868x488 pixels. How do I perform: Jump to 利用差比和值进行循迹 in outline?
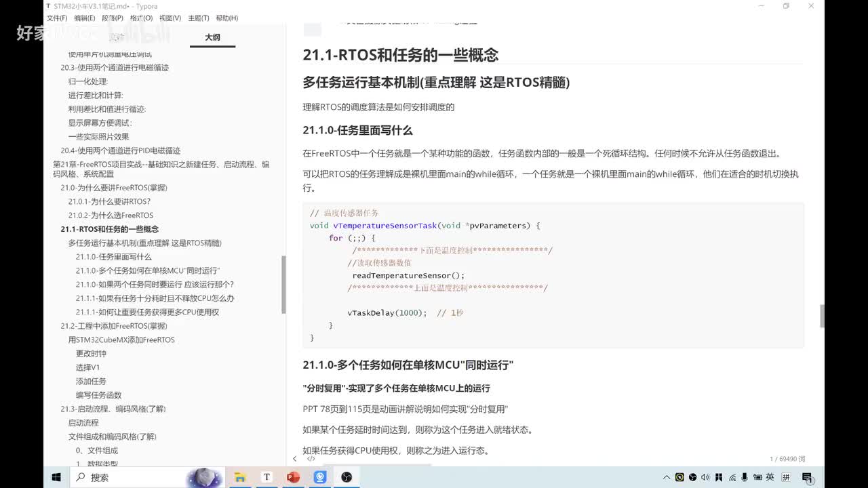coord(106,109)
